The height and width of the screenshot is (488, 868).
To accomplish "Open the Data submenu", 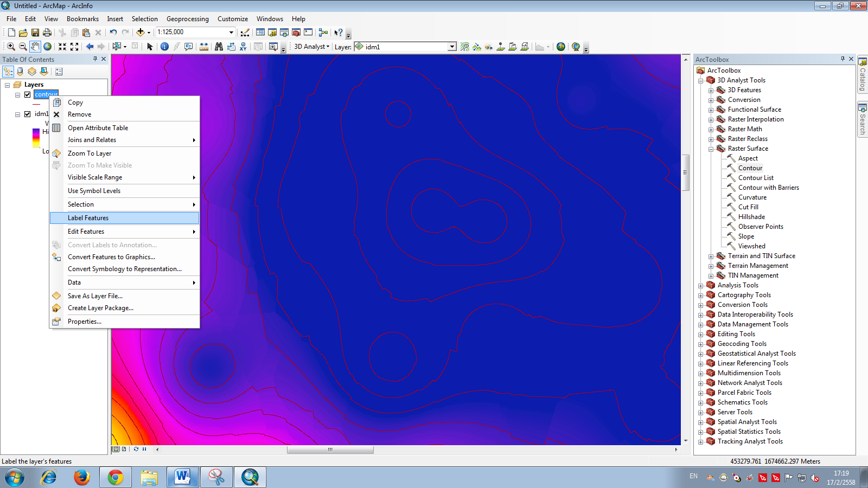I will pos(125,282).
